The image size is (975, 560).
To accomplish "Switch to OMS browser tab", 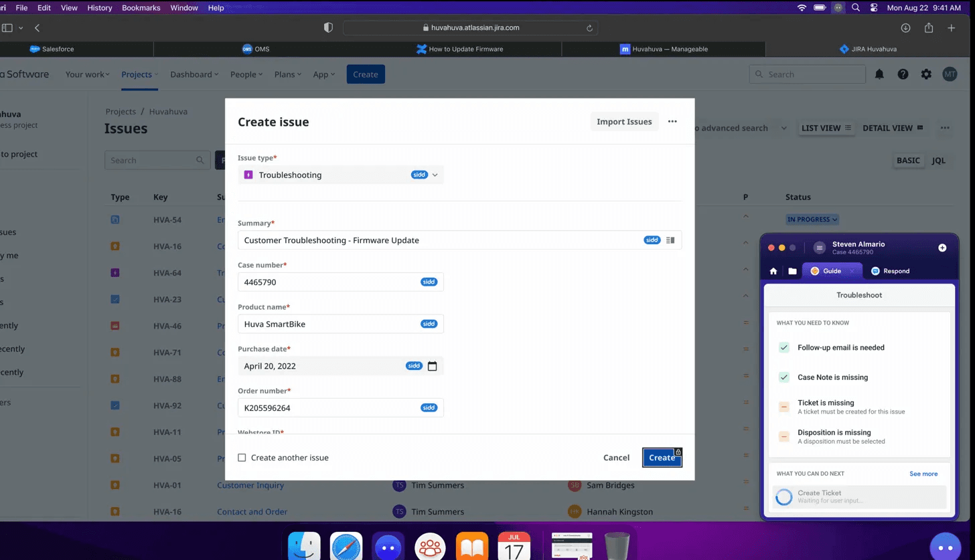I will tap(256, 49).
